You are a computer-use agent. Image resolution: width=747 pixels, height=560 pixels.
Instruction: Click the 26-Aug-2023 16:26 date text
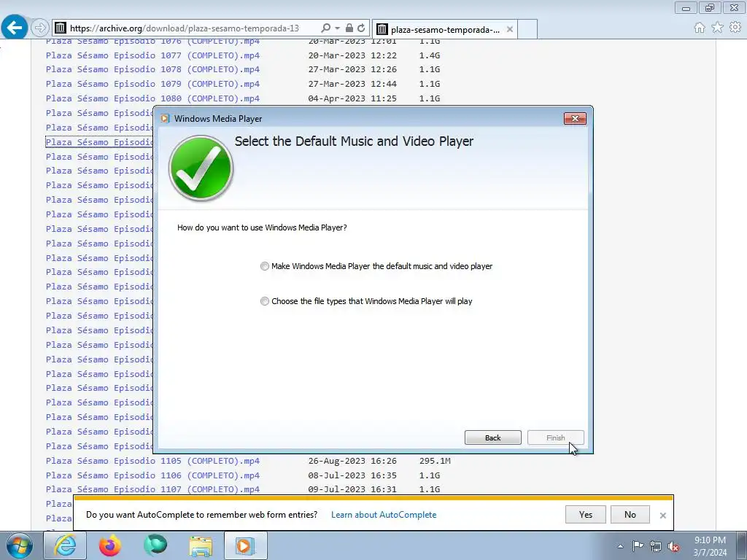[x=352, y=461]
